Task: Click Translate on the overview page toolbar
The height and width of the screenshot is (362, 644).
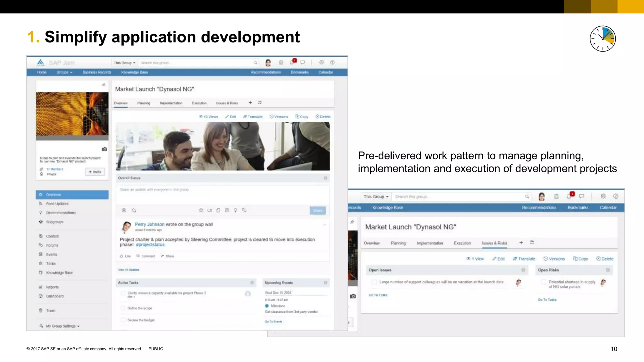Action: coord(253,117)
